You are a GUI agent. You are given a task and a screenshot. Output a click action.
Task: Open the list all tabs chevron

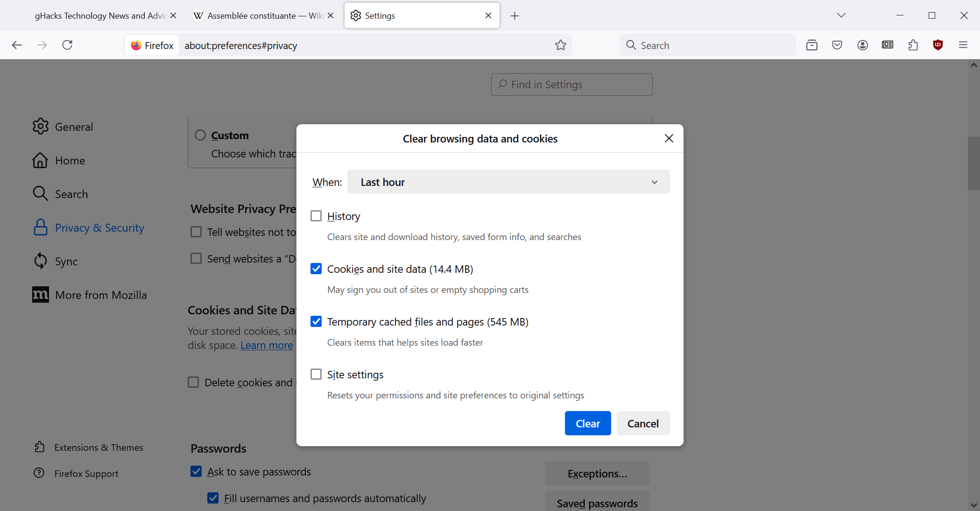coord(841,15)
